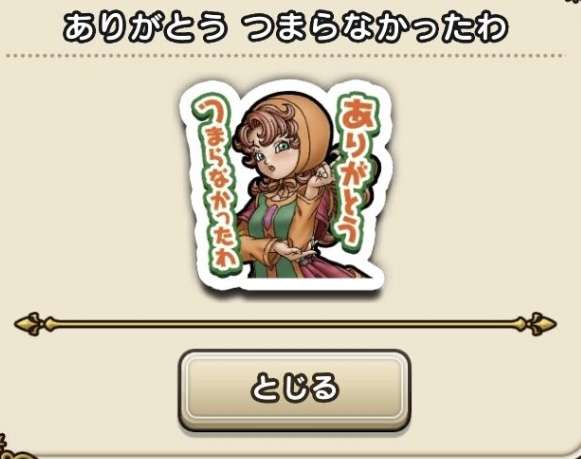
Task: Click the left fleur-de-lis divider ornament
Action: [31, 324]
